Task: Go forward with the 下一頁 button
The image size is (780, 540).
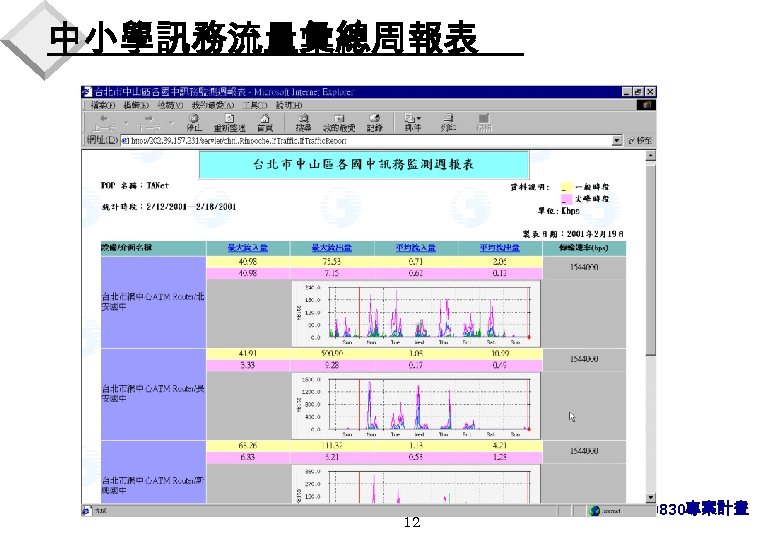Action: coord(149,123)
